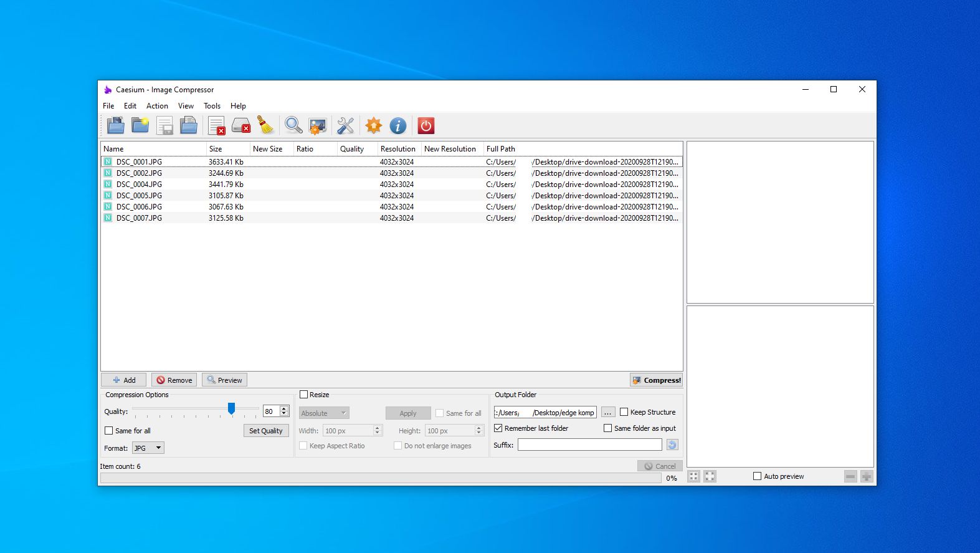Click the Open List toolbar icon

[x=189, y=125]
